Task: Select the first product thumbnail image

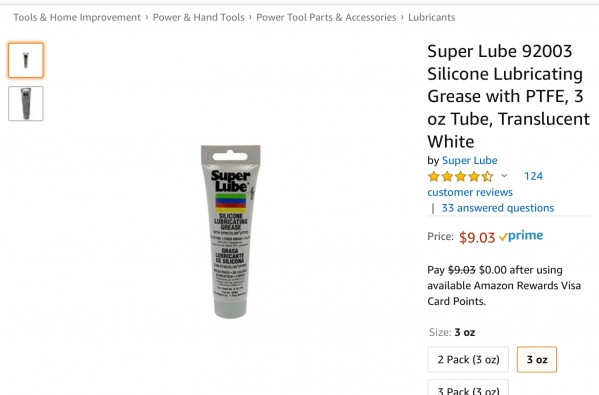Action: click(x=26, y=60)
